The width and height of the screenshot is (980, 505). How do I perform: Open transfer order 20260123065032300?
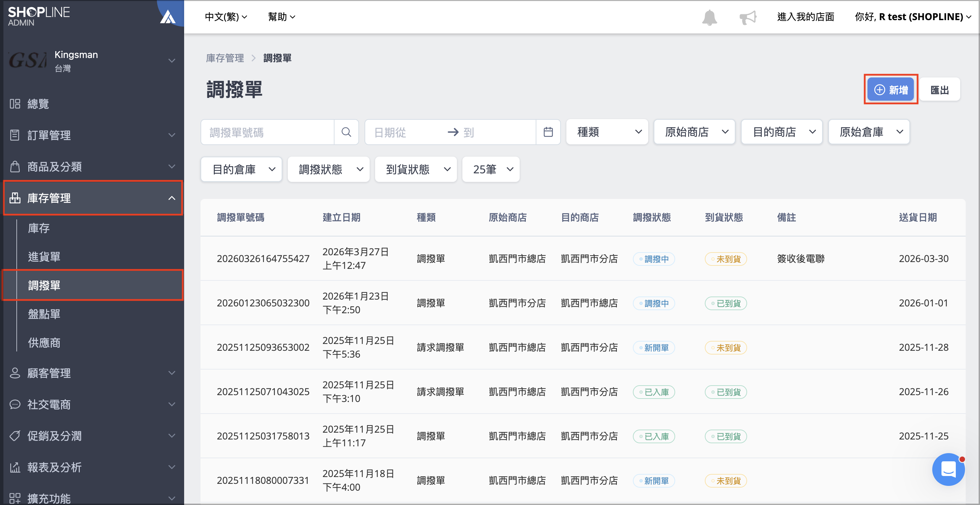click(263, 303)
